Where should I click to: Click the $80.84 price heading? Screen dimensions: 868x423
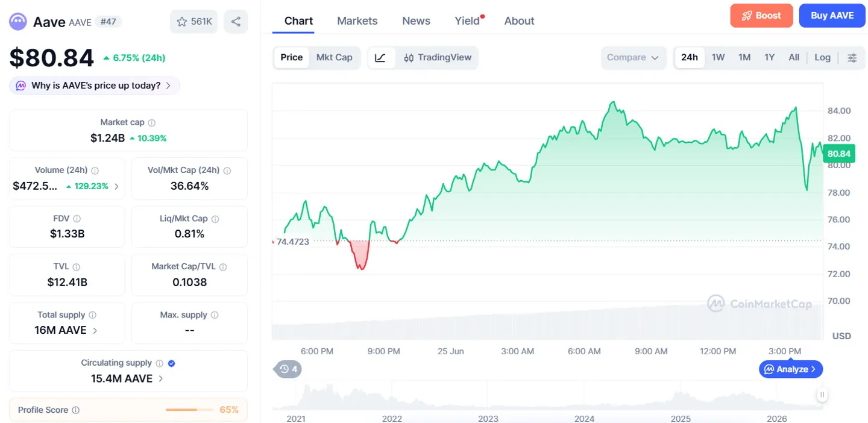(52, 58)
